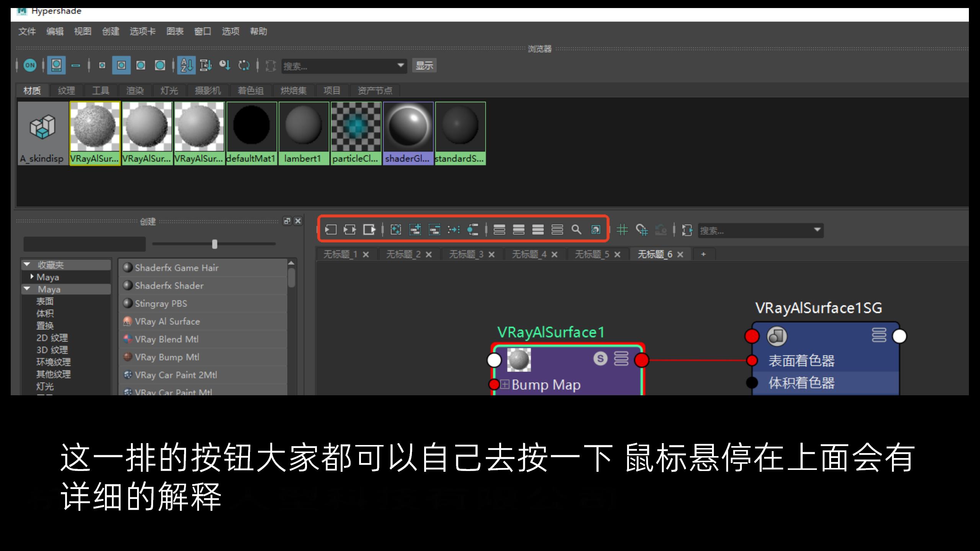Click the Create panel filter field
Screen dimensions: 980x551
(x=84, y=244)
